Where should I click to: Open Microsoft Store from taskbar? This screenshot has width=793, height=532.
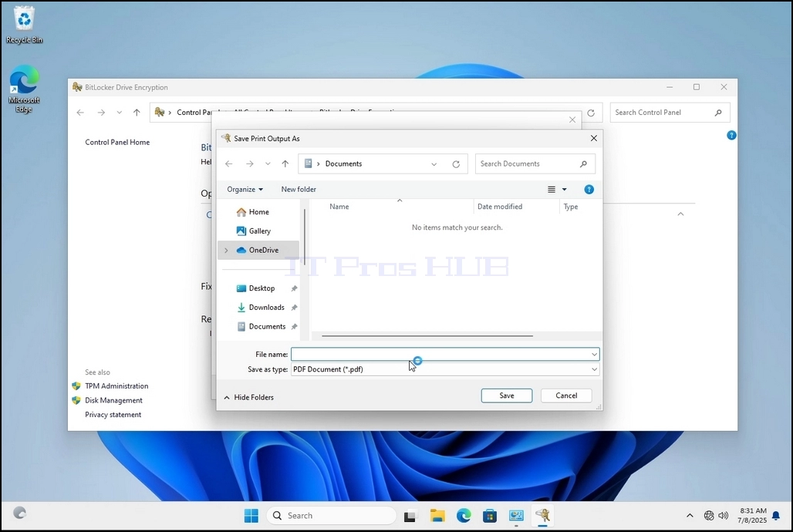pos(490,516)
